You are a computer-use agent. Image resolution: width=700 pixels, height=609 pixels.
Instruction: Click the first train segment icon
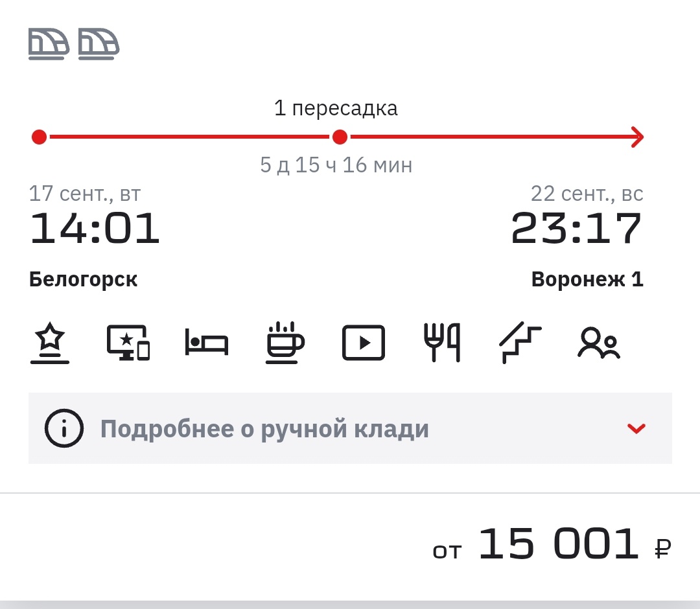click(49, 43)
